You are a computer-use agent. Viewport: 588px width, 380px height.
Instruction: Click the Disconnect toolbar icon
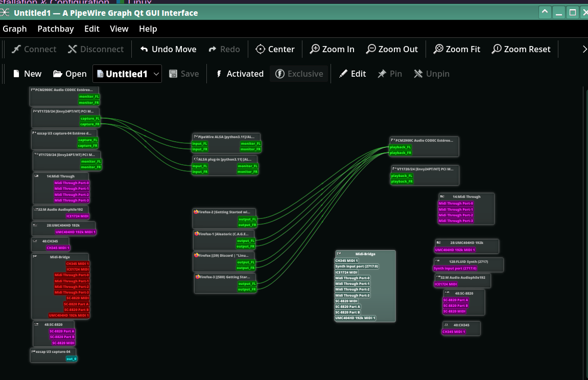73,49
